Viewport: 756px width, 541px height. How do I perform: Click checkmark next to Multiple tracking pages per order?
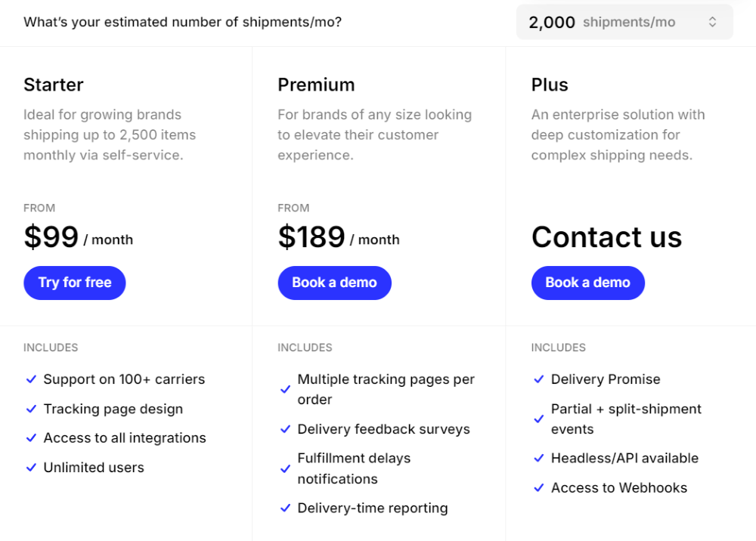point(285,390)
